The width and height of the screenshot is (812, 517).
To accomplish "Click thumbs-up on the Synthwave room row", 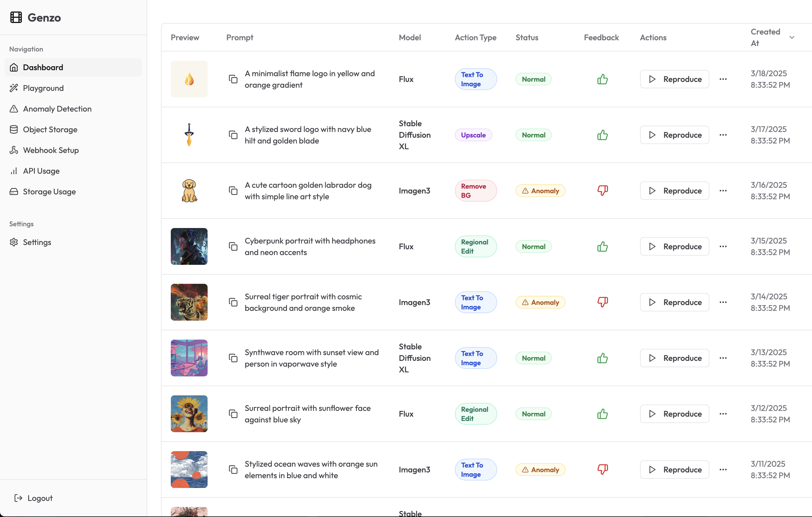I will tap(602, 358).
